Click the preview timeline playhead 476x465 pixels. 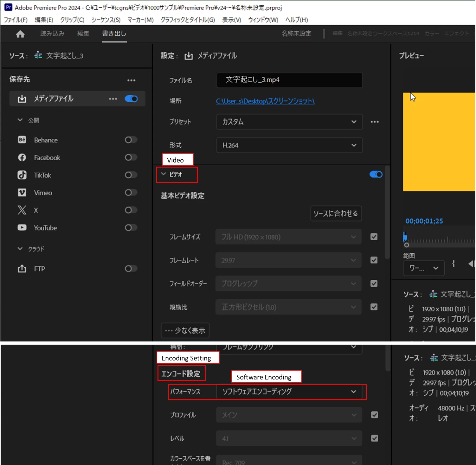click(405, 238)
